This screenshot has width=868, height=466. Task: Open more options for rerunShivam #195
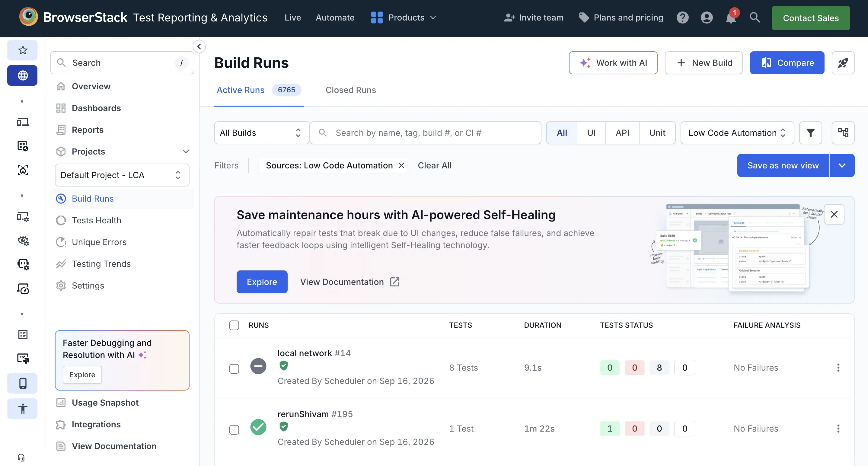838,429
